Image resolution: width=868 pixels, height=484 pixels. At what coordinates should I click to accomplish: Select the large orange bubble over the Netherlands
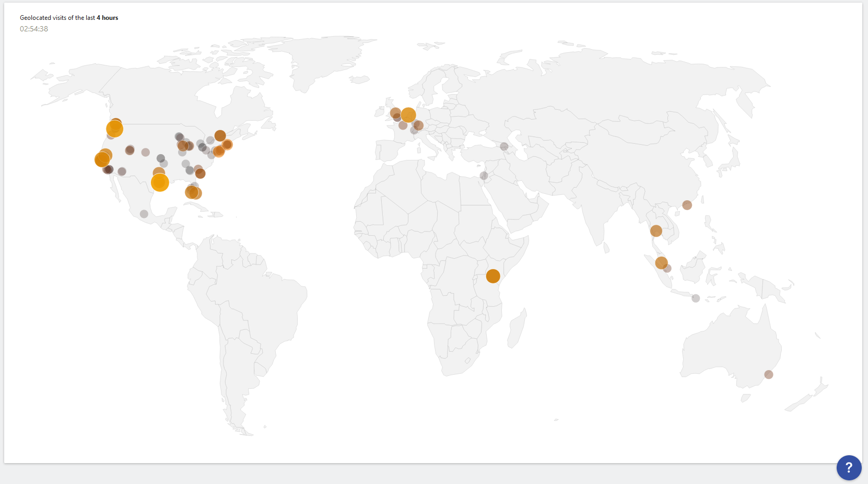coord(408,115)
